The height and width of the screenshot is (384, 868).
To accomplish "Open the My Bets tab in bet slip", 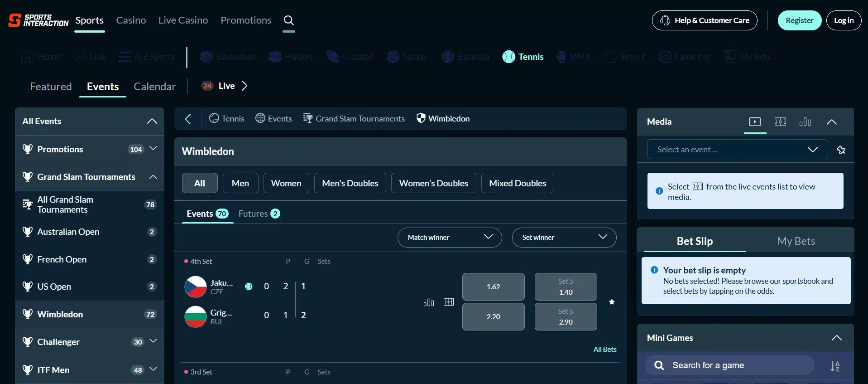I will click(x=796, y=241).
